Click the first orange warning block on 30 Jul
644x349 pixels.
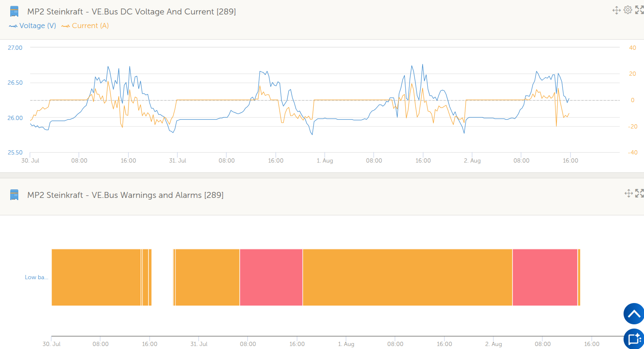[x=96, y=277]
